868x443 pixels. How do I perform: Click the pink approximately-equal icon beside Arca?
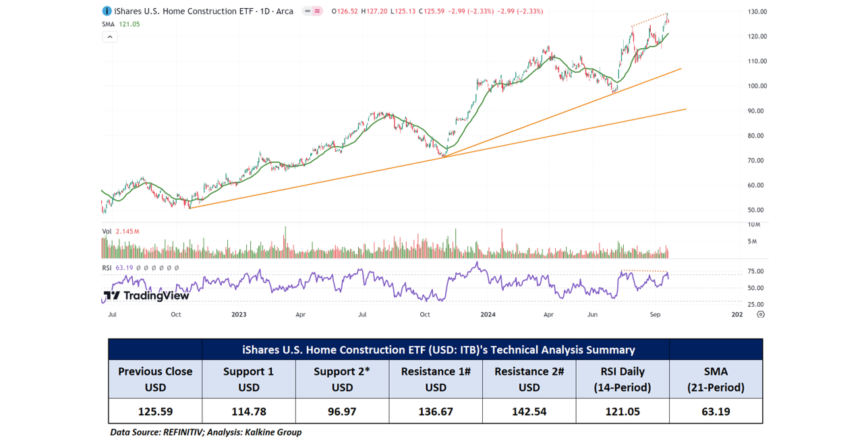pos(317,11)
